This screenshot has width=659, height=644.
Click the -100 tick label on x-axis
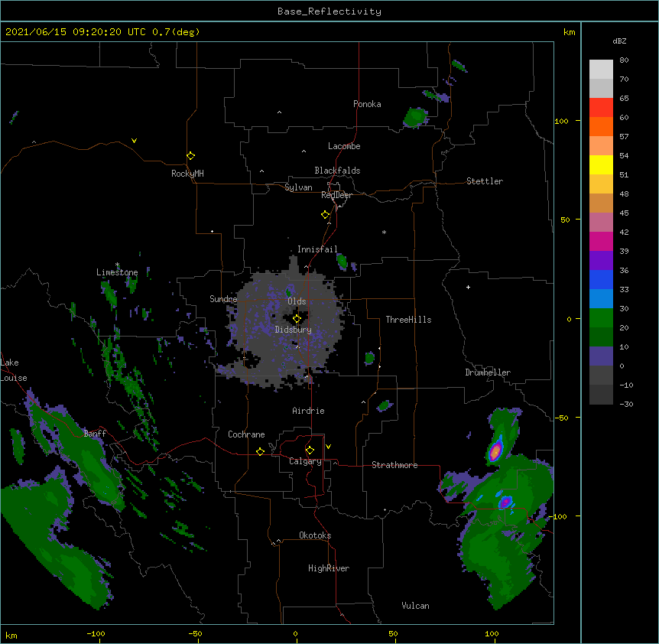click(96, 633)
